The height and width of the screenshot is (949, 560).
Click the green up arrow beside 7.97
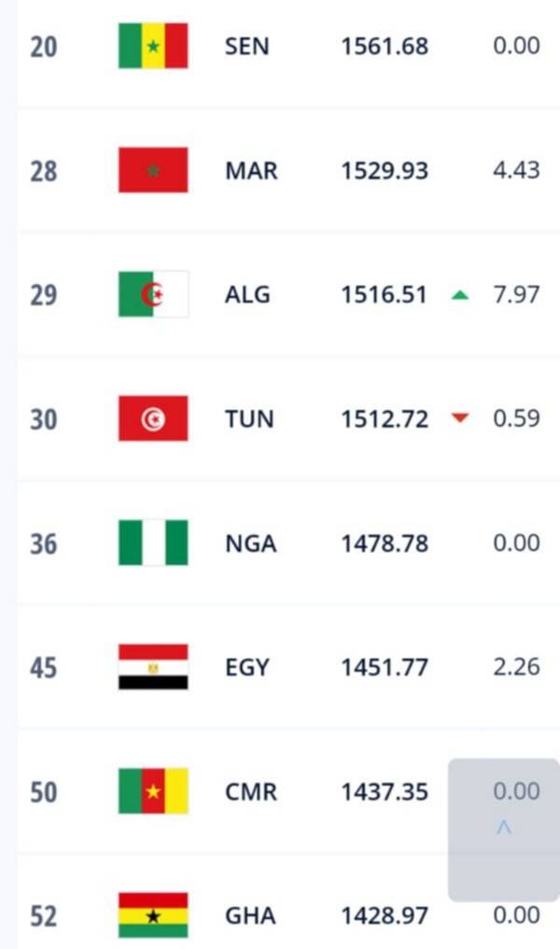click(x=459, y=295)
